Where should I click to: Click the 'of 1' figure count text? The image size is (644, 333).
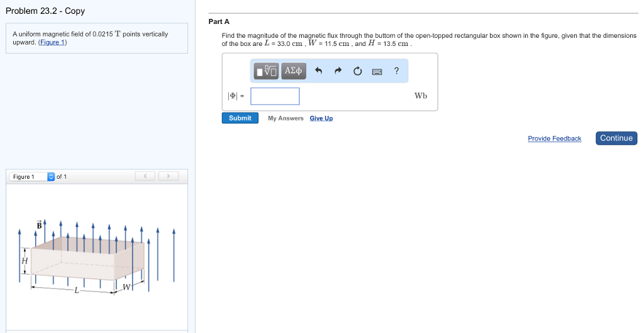62,177
